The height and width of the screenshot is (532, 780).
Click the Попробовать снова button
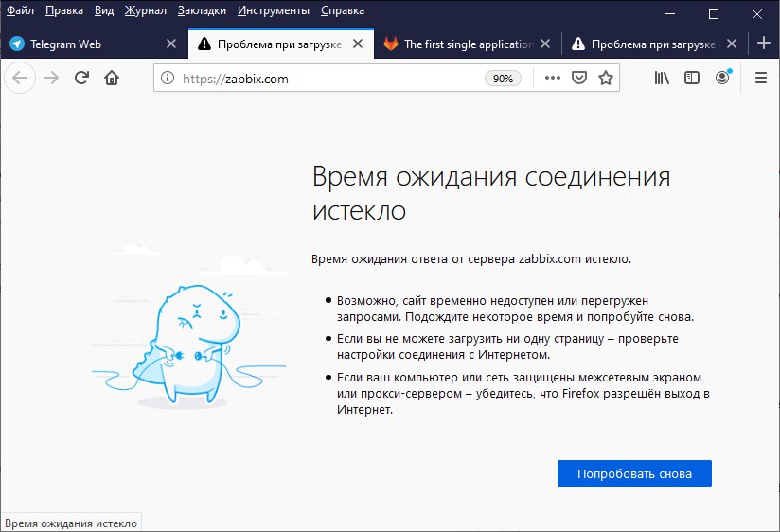[634, 473]
